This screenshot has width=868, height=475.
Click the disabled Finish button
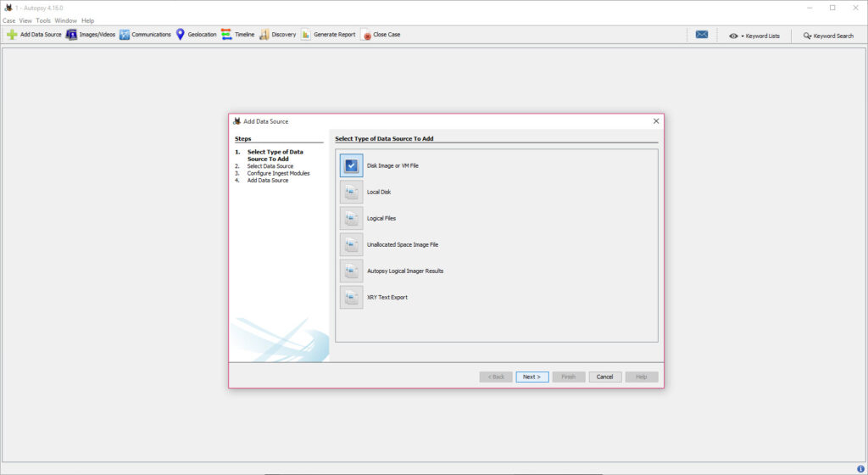pos(569,377)
